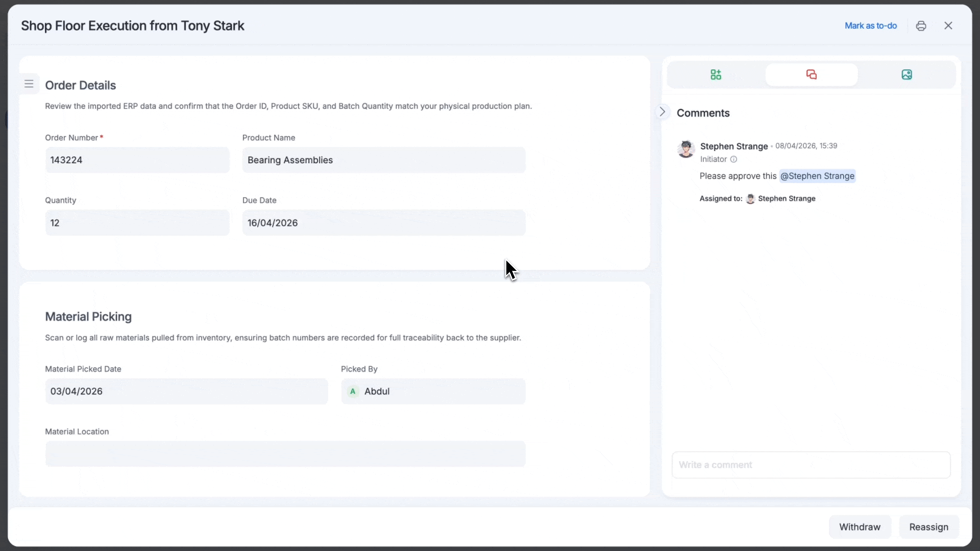Open the Material Picked Date field

pos(186,391)
